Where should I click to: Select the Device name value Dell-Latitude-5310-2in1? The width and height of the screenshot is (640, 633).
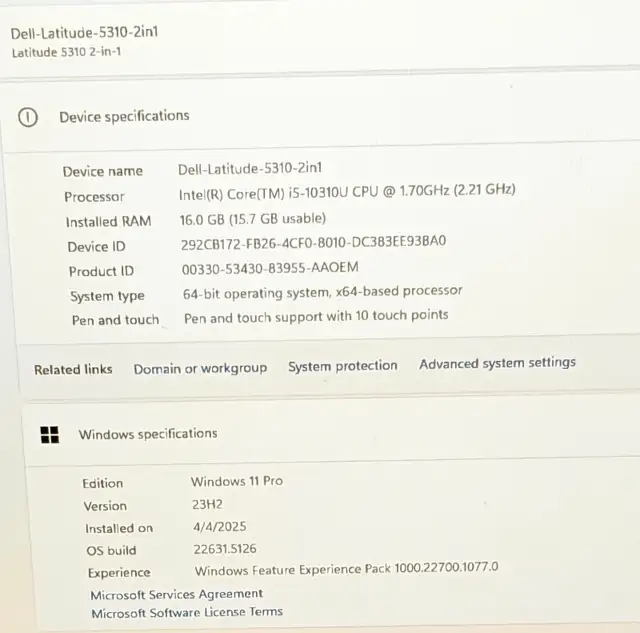[x=250, y=168]
